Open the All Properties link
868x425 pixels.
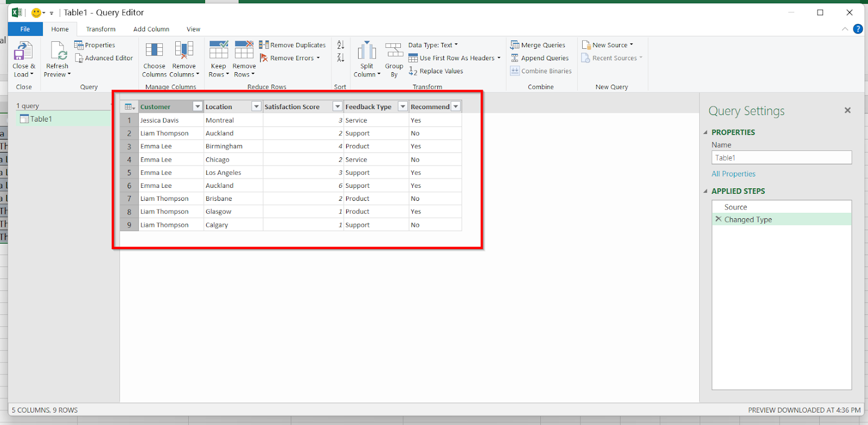click(x=733, y=174)
